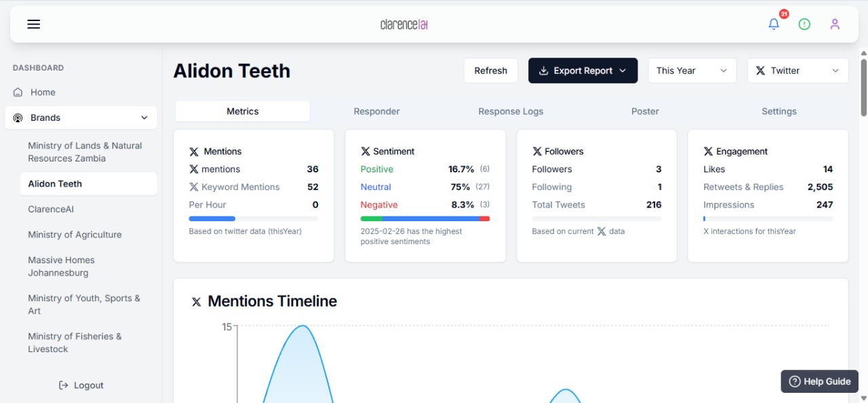This screenshot has height=403, width=868.
Task: Open the This Year period dropdown
Action: (692, 71)
